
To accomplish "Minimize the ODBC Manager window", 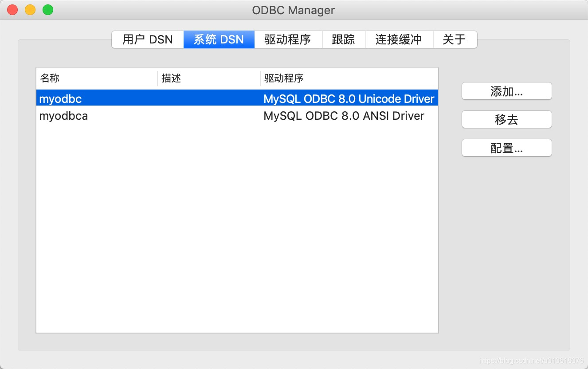I will click(30, 10).
